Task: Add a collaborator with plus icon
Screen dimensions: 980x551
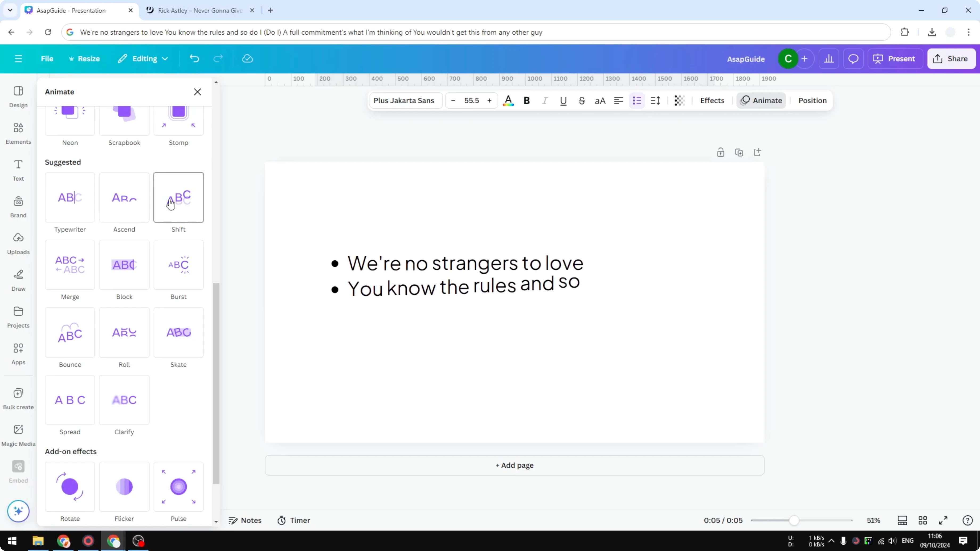Action: (804, 59)
